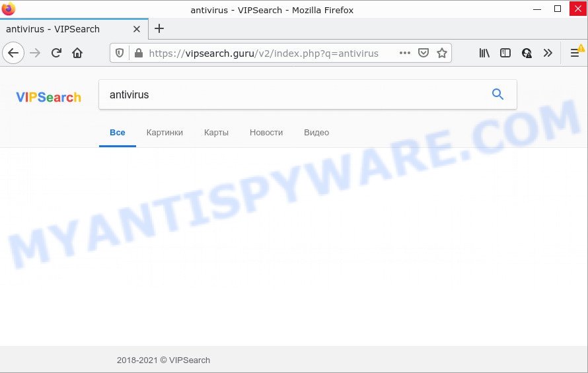Screen dimensions: 588x373
Task: Select the Все results tab
Action: point(118,133)
